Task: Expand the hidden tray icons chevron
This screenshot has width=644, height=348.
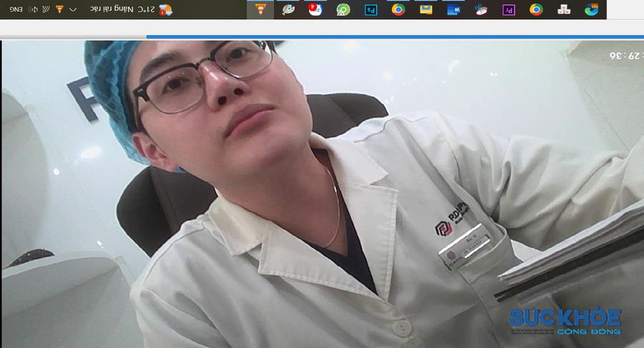Action: point(73,9)
